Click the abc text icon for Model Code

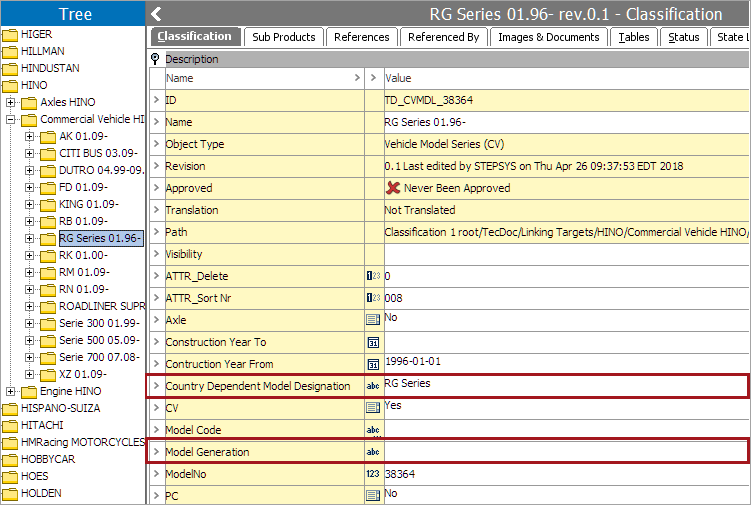(x=373, y=430)
